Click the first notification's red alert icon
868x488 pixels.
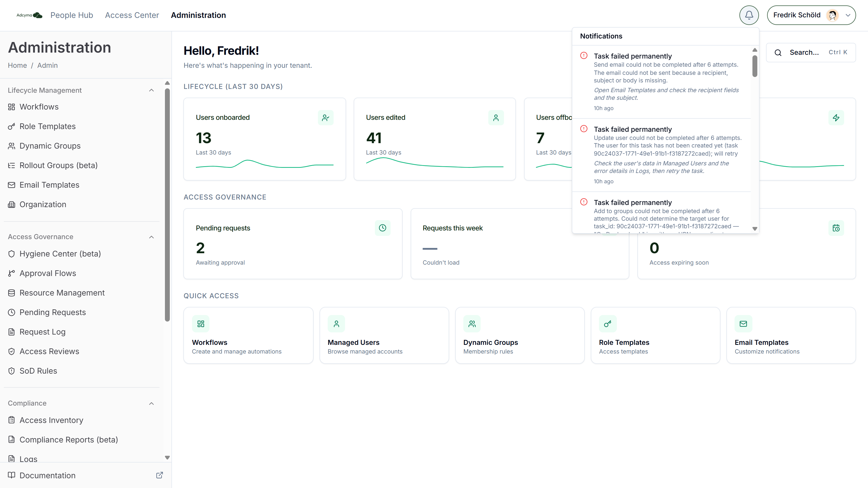coord(584,56)
